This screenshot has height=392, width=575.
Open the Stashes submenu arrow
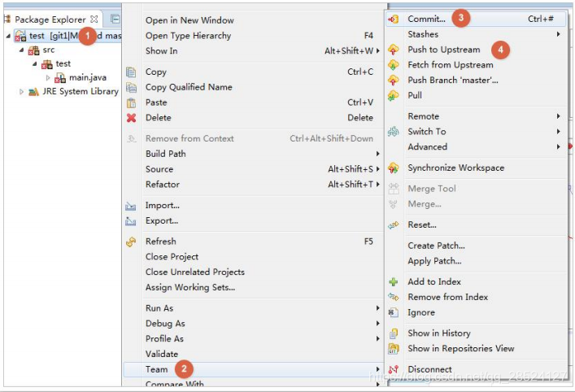click(558, 34)
